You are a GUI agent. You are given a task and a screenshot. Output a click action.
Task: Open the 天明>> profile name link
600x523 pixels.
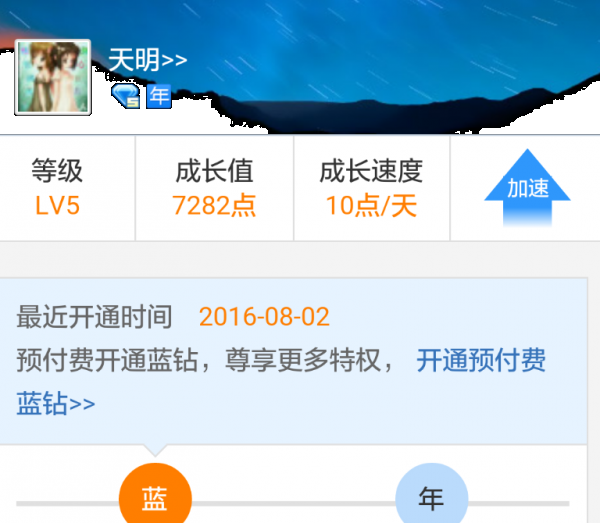coord(148,60)
